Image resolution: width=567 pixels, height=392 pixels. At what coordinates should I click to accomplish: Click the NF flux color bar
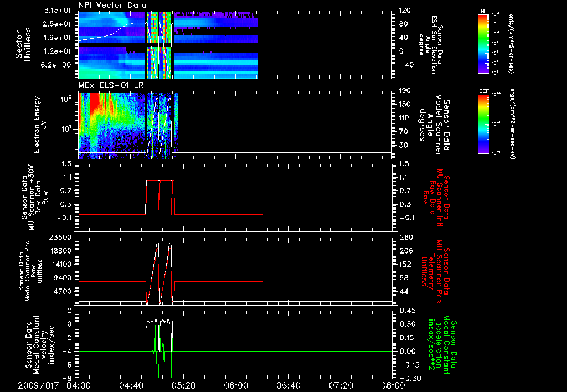[x=483, y=43]
